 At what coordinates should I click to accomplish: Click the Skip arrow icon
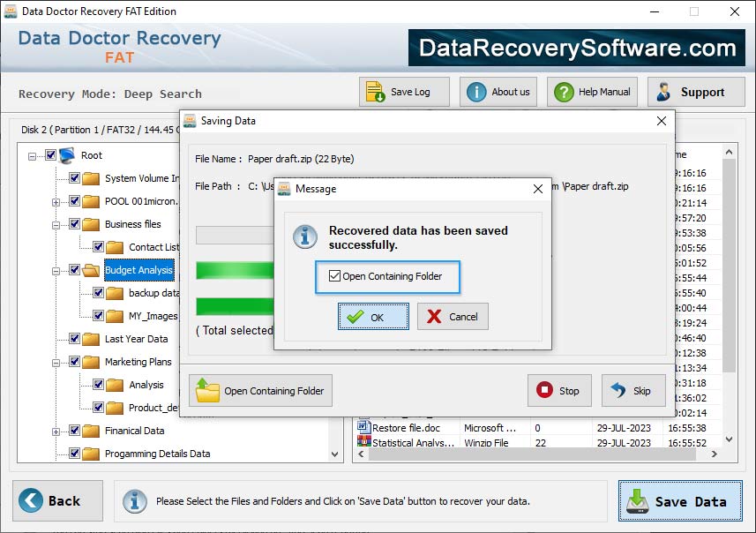tap(617, 389)
